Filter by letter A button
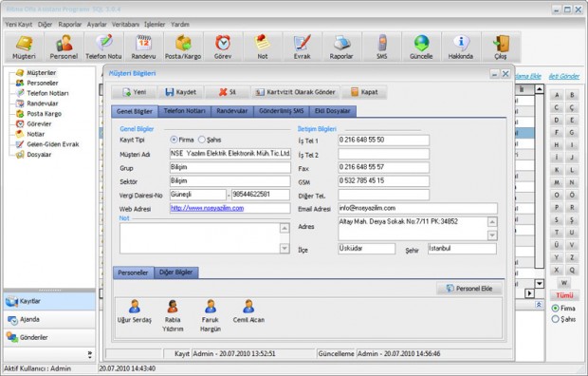Viewport: 588px width, 376px height. [x=557, y=95]
